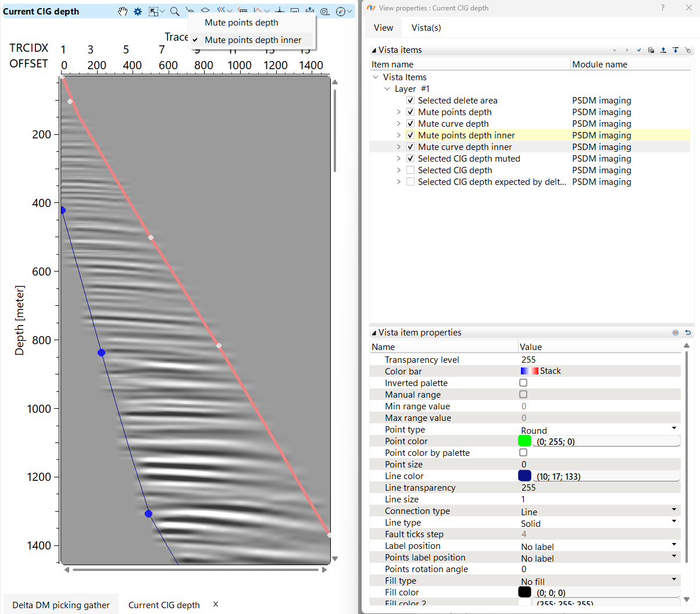The height and width of the screenshot is (614, 700).
Task: Click the move item up arrow icon
Action: click(x=663, y=51)
